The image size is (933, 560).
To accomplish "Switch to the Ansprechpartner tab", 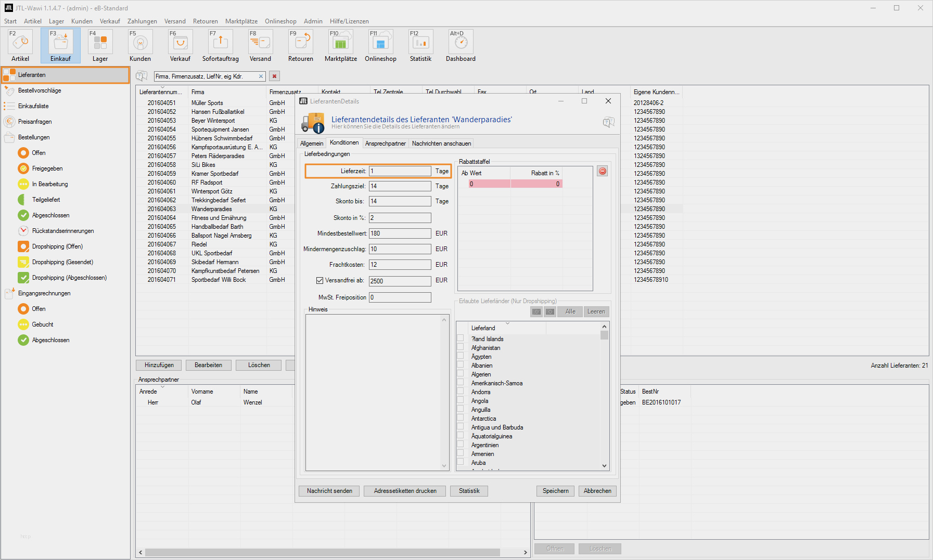I will tap(385, 144).
